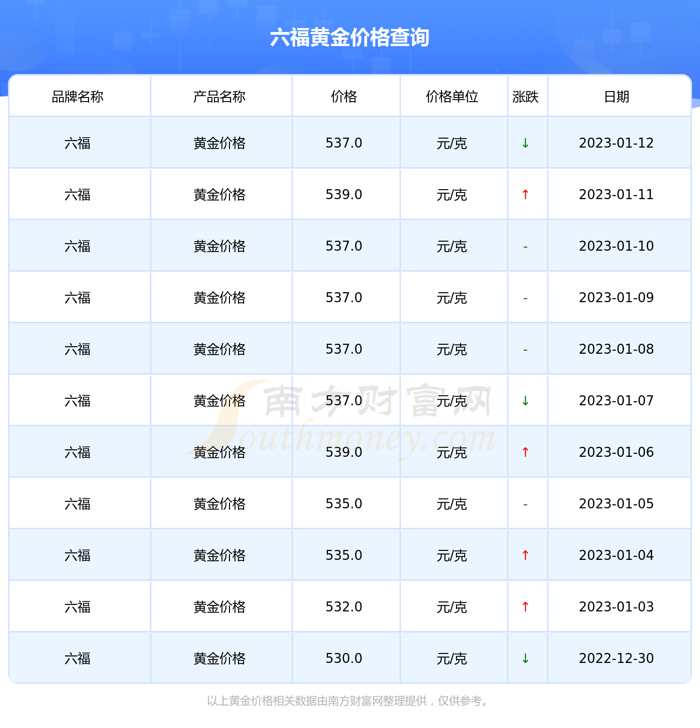
Task: Click 六福 brand in 2023-01-10 row
Action: pyautogui.click(x=77, y=246)
